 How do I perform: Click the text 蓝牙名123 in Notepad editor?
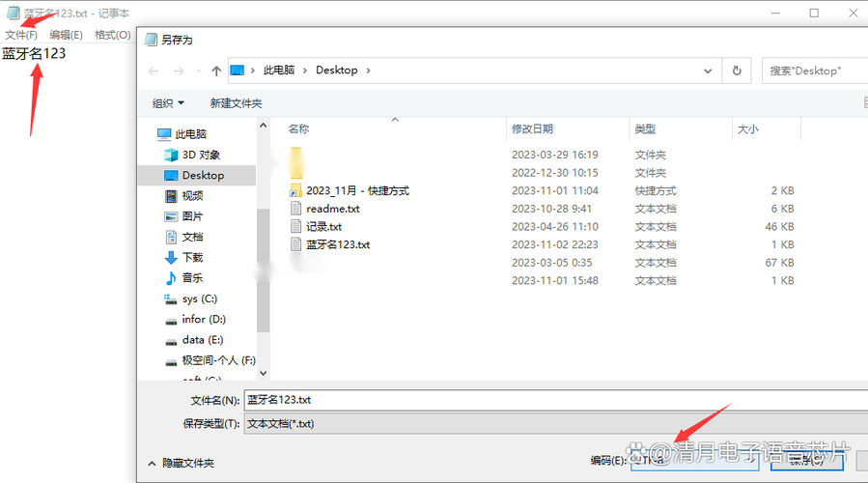pyautogui.click(x=34, y=54)
